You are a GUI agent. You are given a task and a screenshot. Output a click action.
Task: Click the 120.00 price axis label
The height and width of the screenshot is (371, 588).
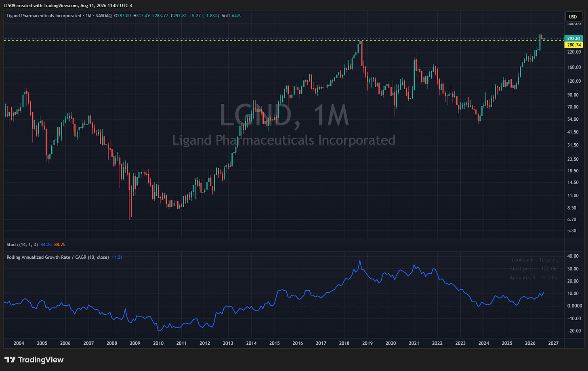(x=574, y=82)
